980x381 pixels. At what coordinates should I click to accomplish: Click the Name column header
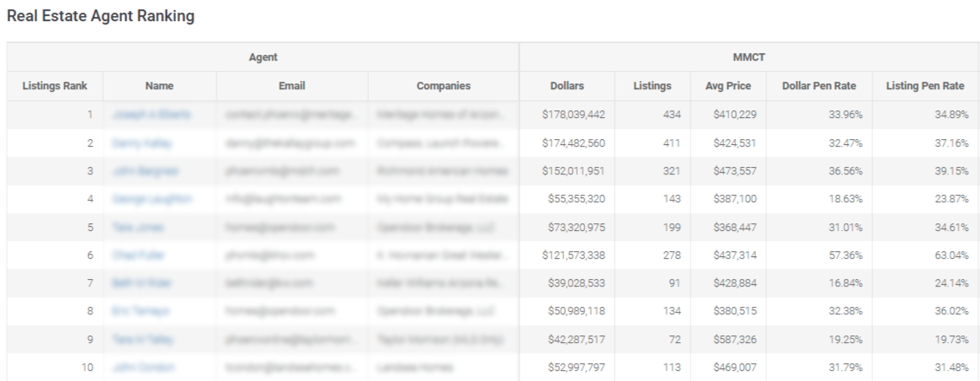159,86
